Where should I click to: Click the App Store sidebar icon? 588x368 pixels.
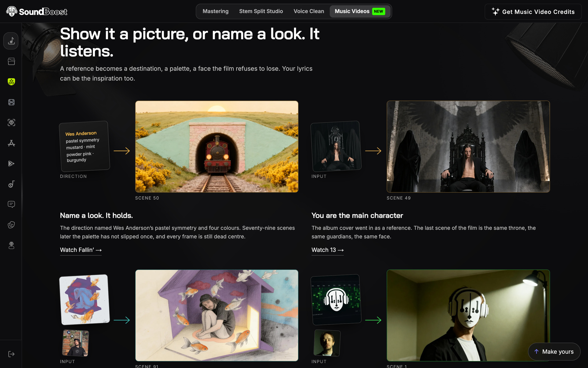[11, 143]
